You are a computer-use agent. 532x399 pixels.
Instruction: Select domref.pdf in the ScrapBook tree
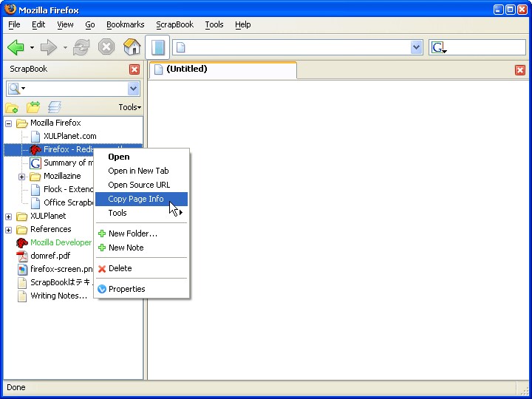pos(50,256)
